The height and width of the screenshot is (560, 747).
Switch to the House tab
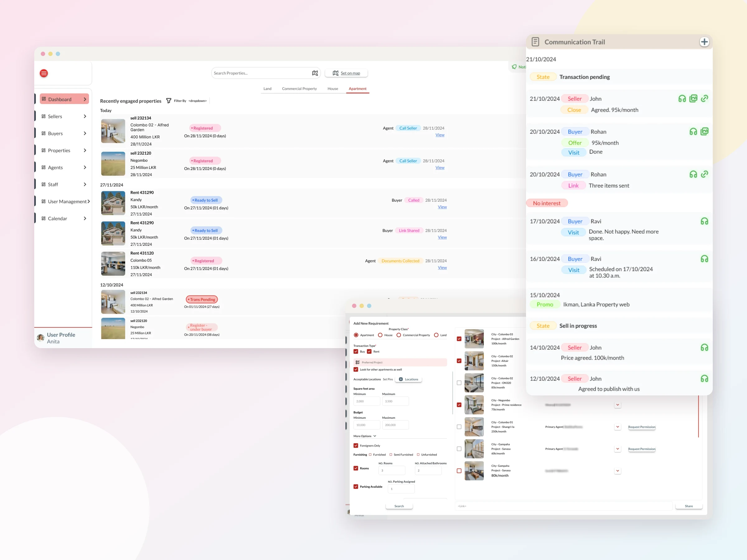(x=333, y=89)
